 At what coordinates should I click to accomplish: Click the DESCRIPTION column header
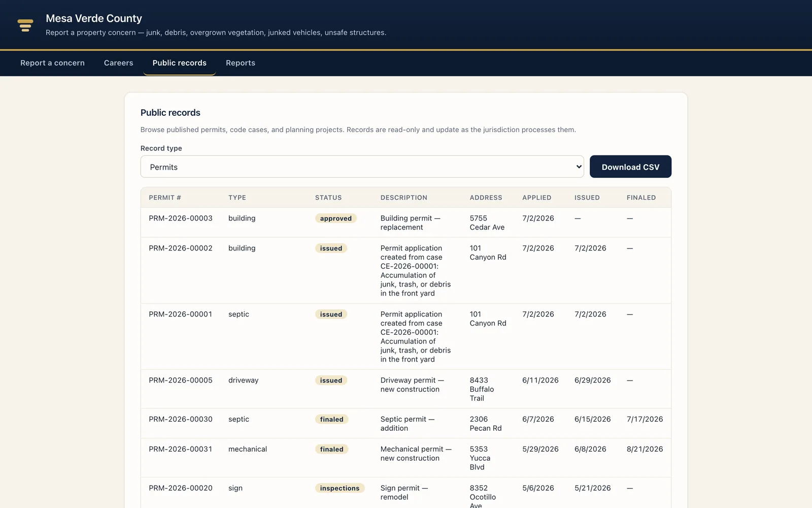click(x=404, y=198)
